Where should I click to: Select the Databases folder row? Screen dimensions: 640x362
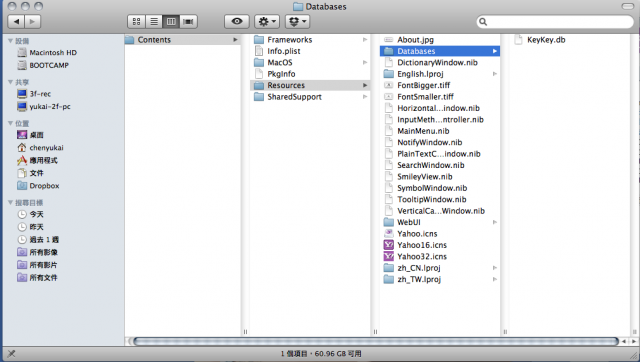coord(440,51)
